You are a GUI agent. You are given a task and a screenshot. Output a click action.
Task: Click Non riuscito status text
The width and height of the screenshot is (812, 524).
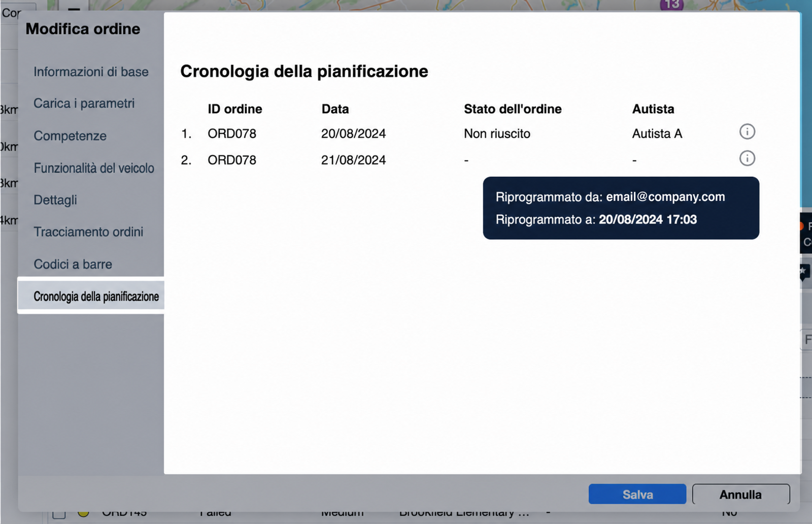pos(497,134)
